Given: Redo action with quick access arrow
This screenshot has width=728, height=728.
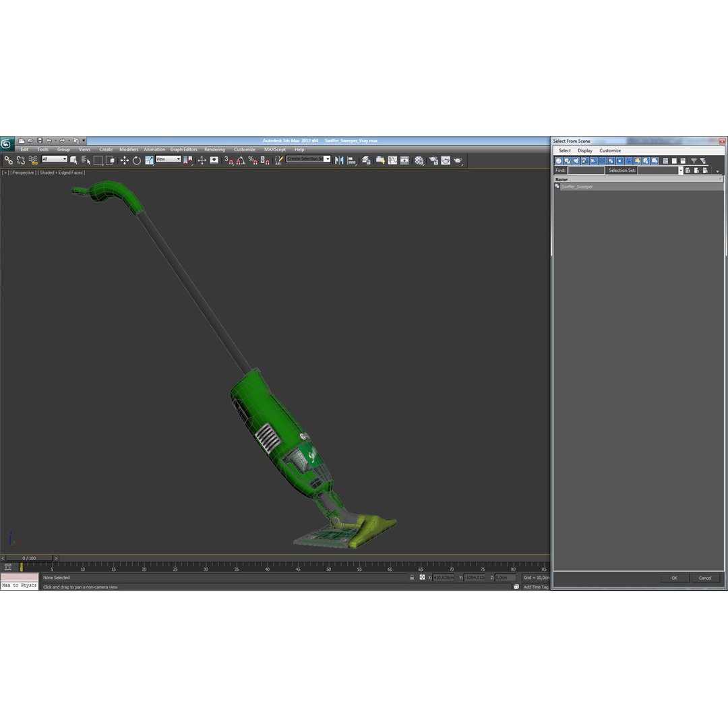Looking at the screenshot, I should click(x=62, y=141).
